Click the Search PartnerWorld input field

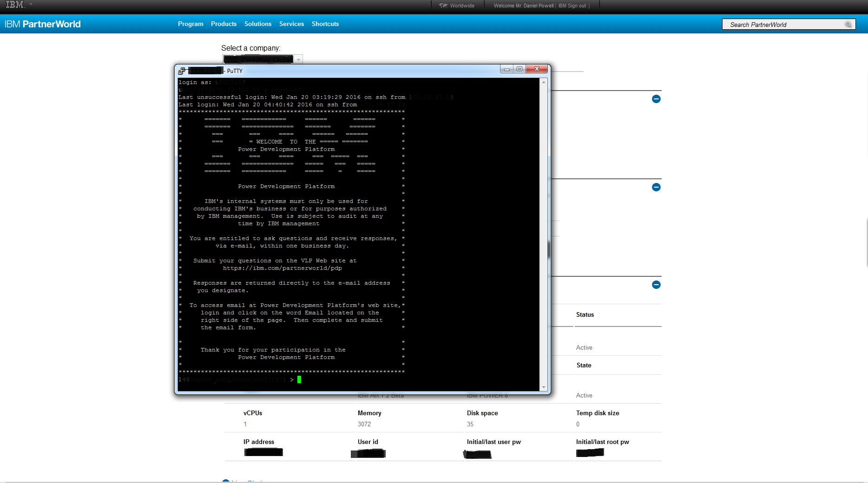coord(783,25)
